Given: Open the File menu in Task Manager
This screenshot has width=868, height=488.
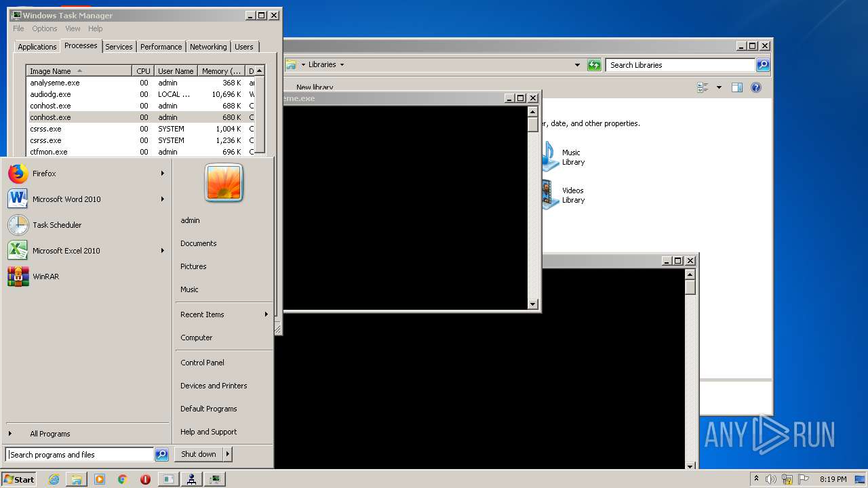Looking at the screenshot, I should pos(18,28).
